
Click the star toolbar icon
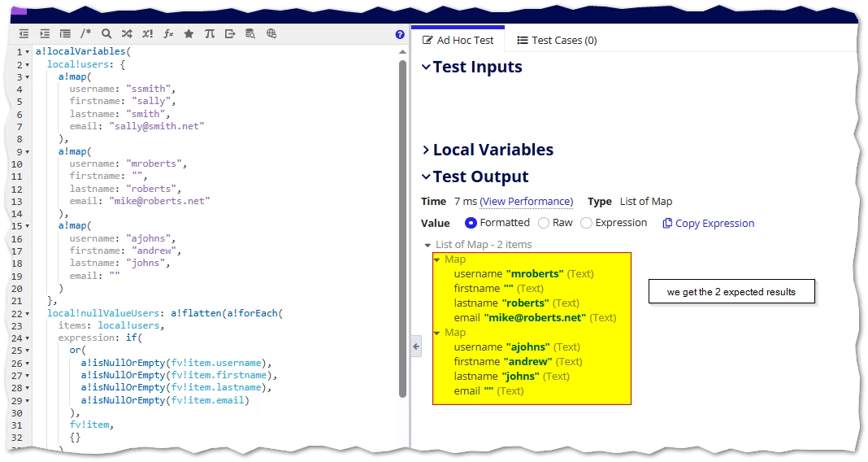pyautogui.click(x=189, y=34)
